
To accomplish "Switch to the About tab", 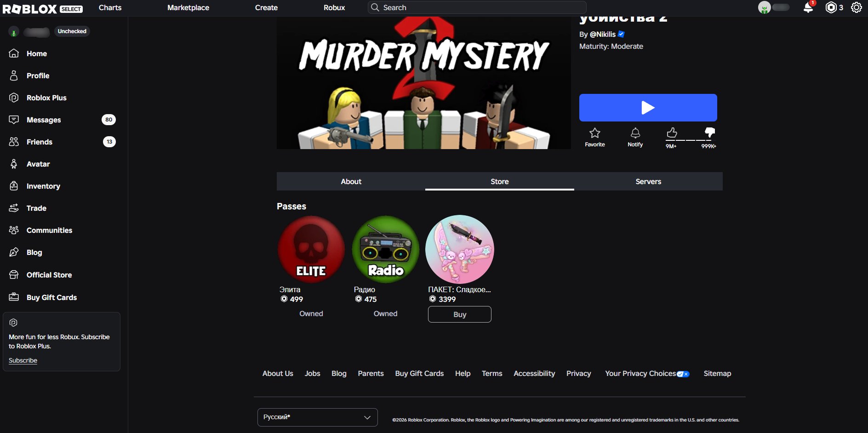I will coord(351,181).
